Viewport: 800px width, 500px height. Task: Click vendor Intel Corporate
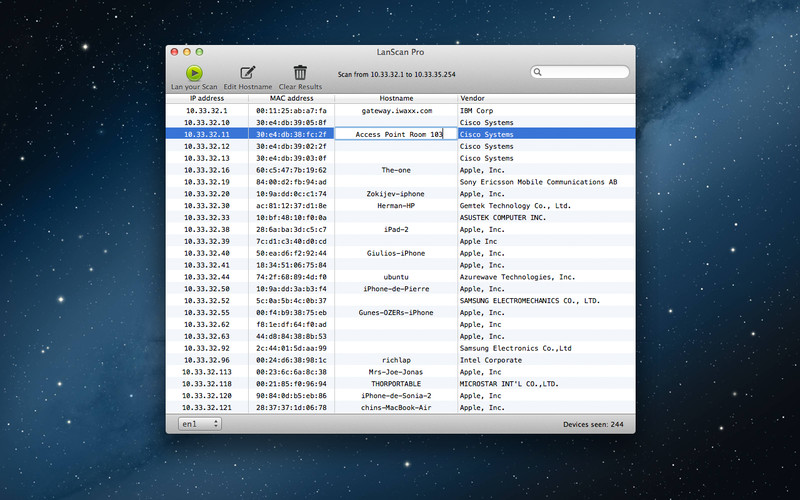(491, 360)
